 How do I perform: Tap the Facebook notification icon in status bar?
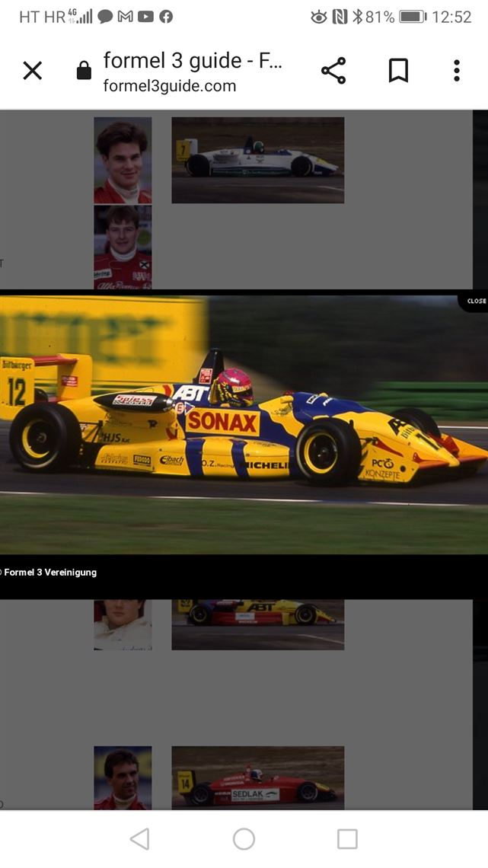(165, 17)
